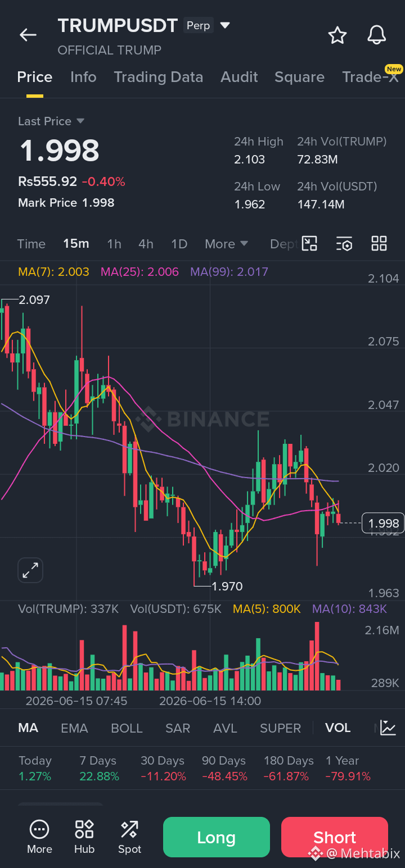Tap the Today 1.27% performance
This screenshot has height=868, width=405.
click(x=35, y=769)
